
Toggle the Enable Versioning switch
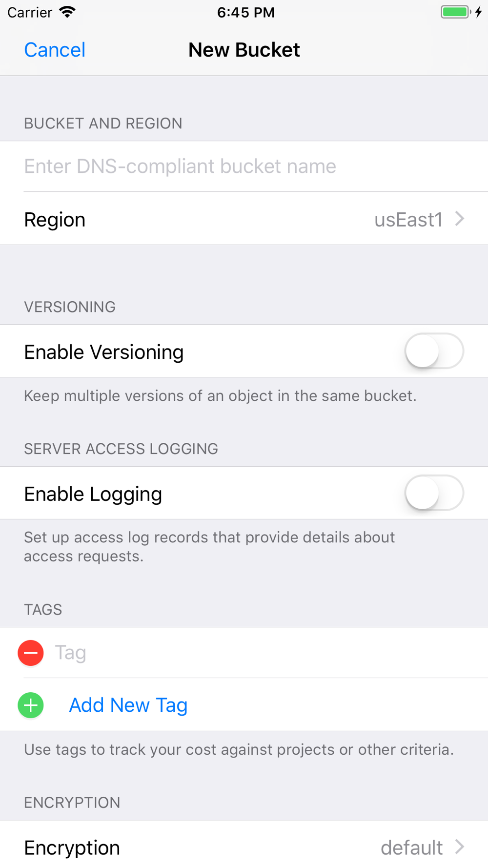tap(434, 351)
